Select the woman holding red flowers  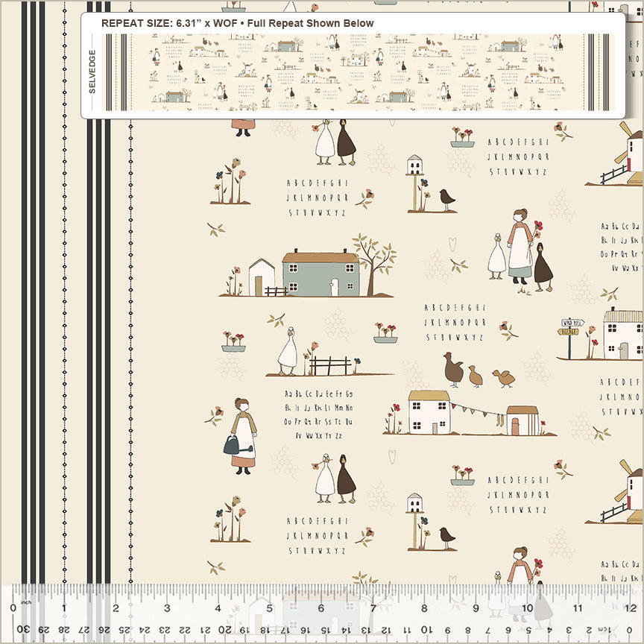[519, 245]
